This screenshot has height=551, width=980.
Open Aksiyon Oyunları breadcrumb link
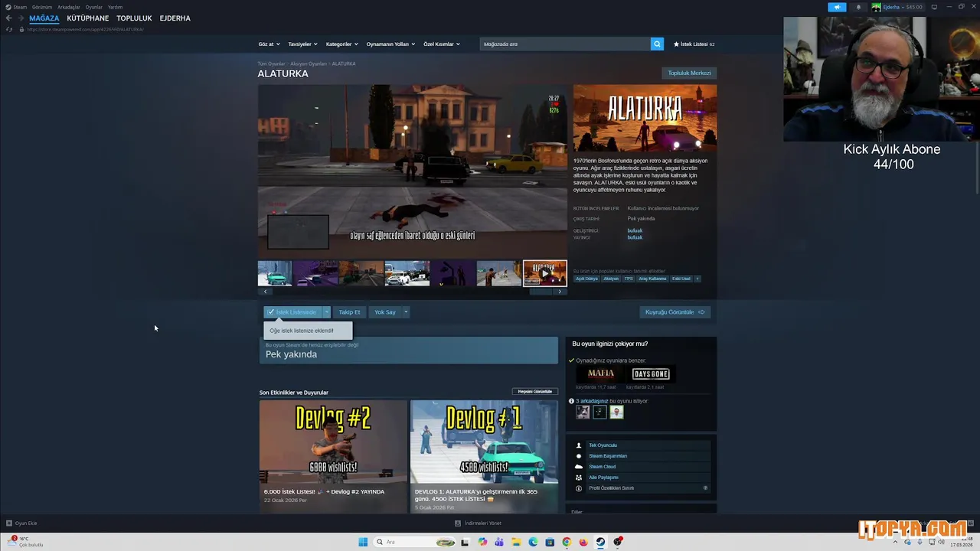[309, 64]
